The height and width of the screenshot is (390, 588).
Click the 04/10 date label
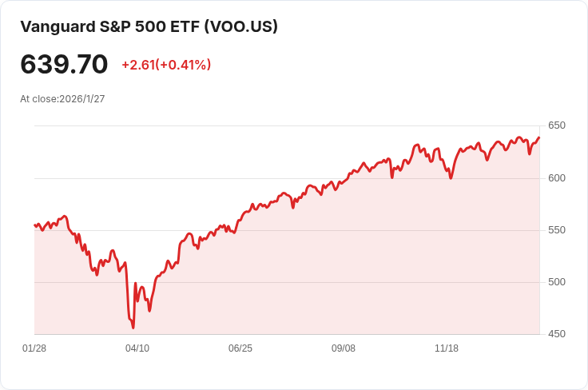coord(137,348)
